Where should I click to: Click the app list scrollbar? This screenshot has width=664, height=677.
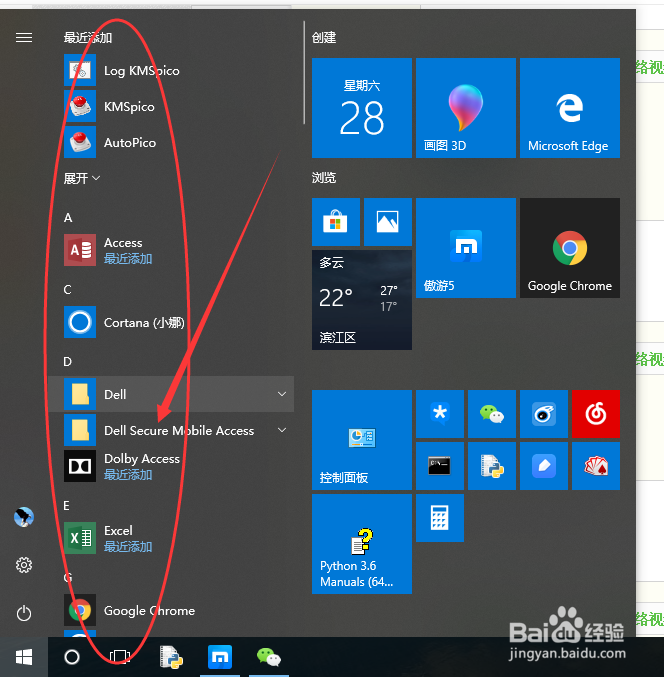point(304,73)
